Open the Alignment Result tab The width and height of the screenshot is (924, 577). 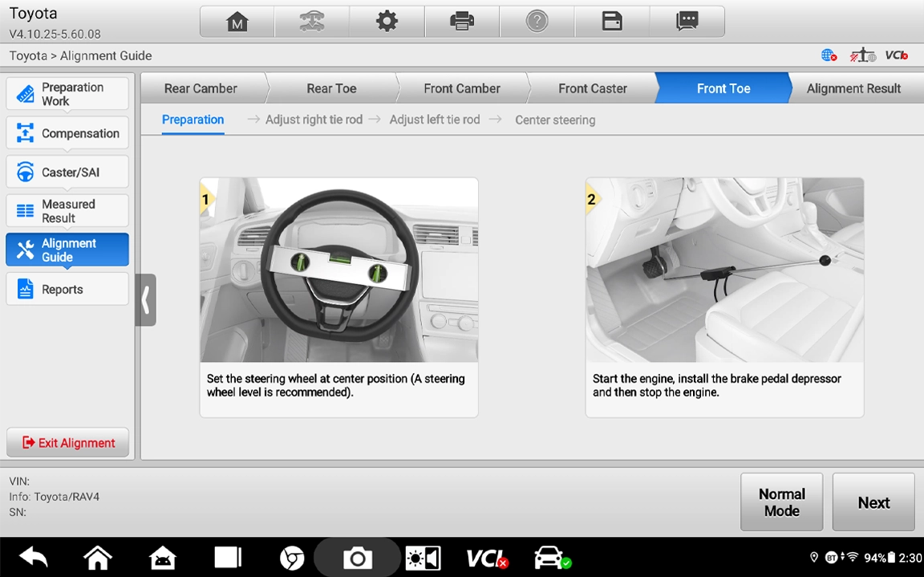pos(853,88)
